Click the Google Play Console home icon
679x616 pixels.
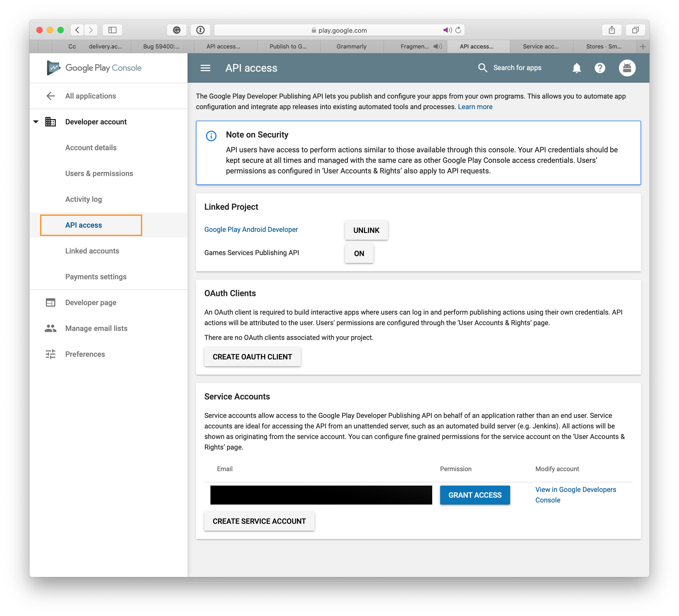[52, 67]
